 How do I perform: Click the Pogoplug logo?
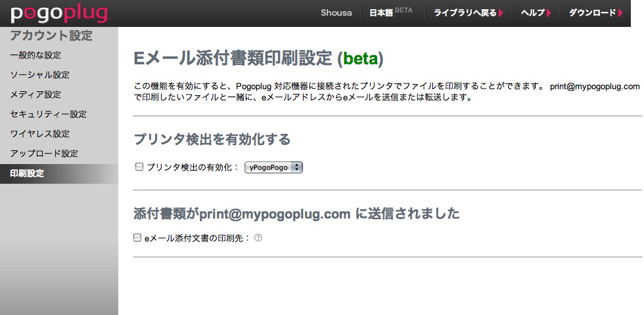[x=59, y=13]
